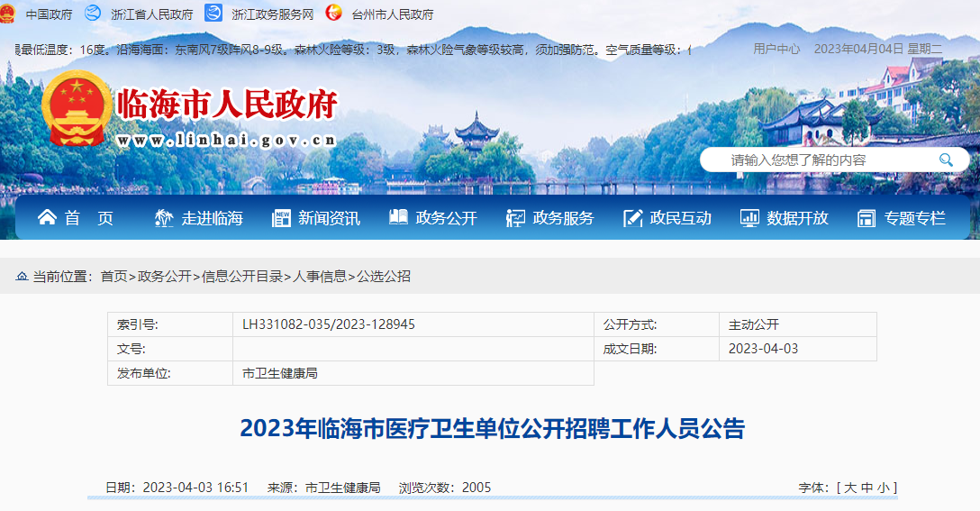
Task: Click the small house icon beside 当前位置
Action: click(22, 277)
